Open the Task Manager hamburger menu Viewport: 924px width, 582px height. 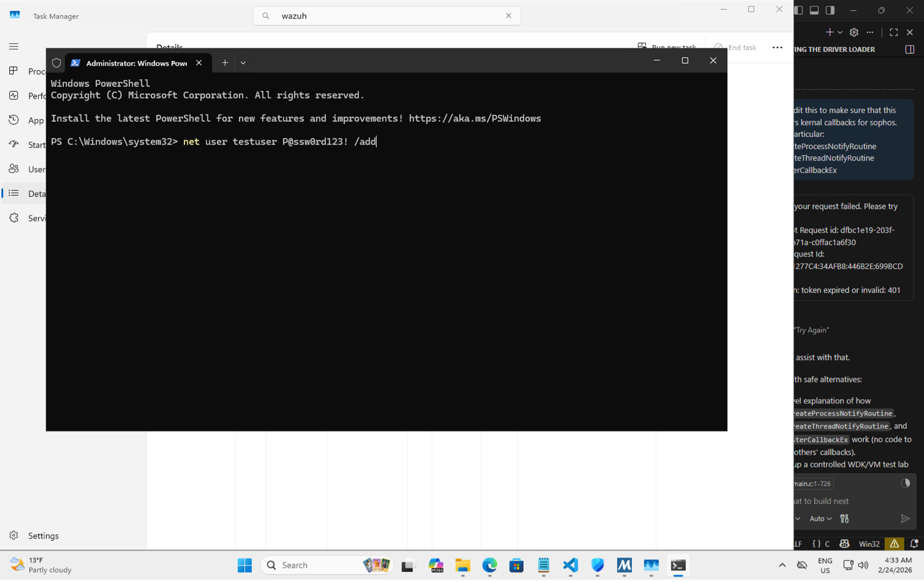click(13, 46)
